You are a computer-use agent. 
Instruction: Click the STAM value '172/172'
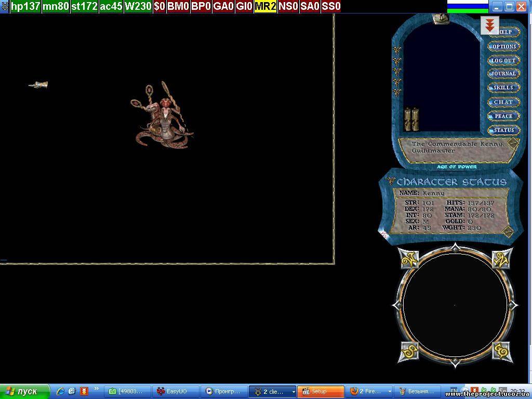[x=481, y=216]
